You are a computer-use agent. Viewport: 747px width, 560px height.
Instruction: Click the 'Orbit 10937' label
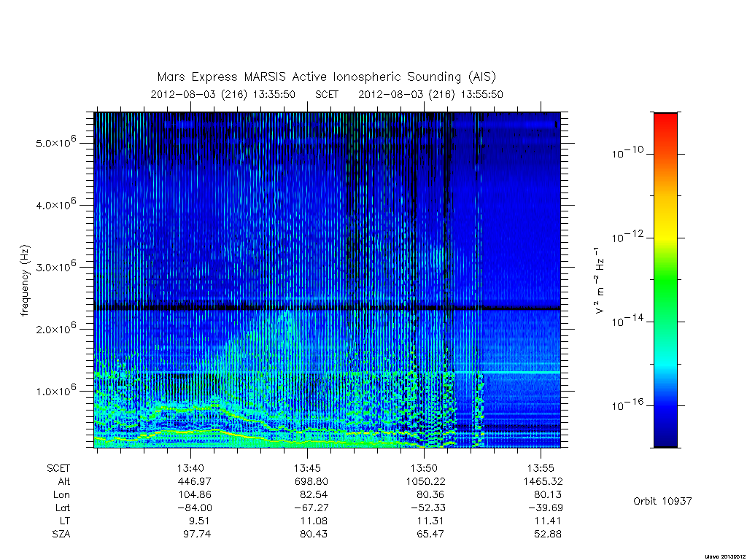pos(662,501)
